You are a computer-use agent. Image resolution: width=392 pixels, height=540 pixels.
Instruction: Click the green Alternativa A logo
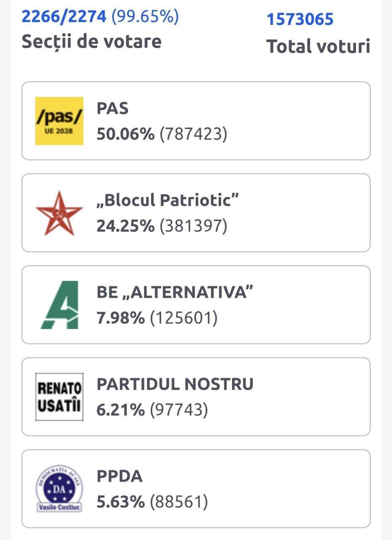click(x=60, y=305)
